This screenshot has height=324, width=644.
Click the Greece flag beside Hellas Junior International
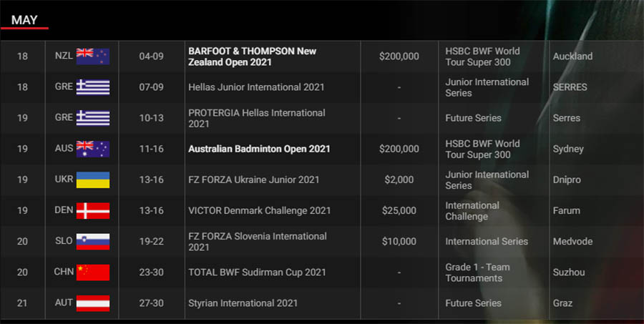click(x=93, y=87)
